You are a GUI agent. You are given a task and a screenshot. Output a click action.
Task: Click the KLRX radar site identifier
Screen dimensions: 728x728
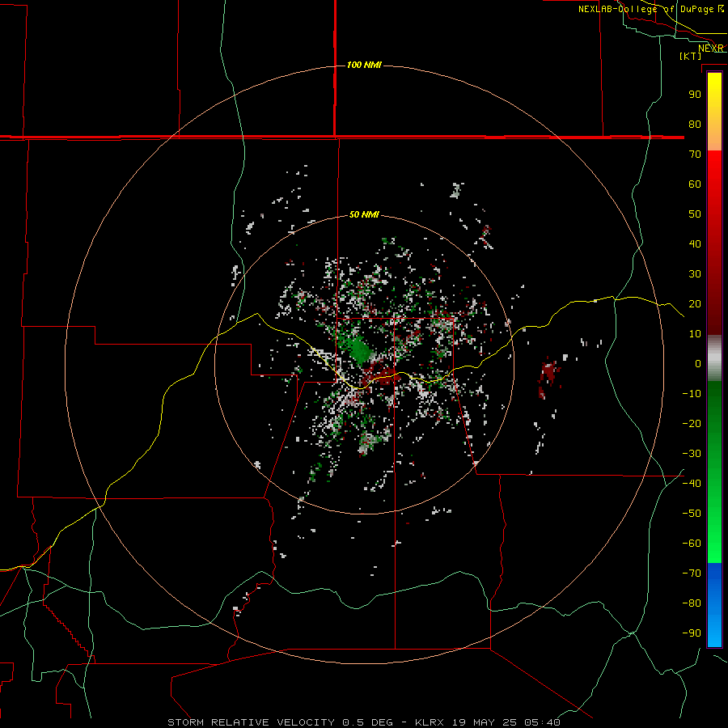coord(430,722)
